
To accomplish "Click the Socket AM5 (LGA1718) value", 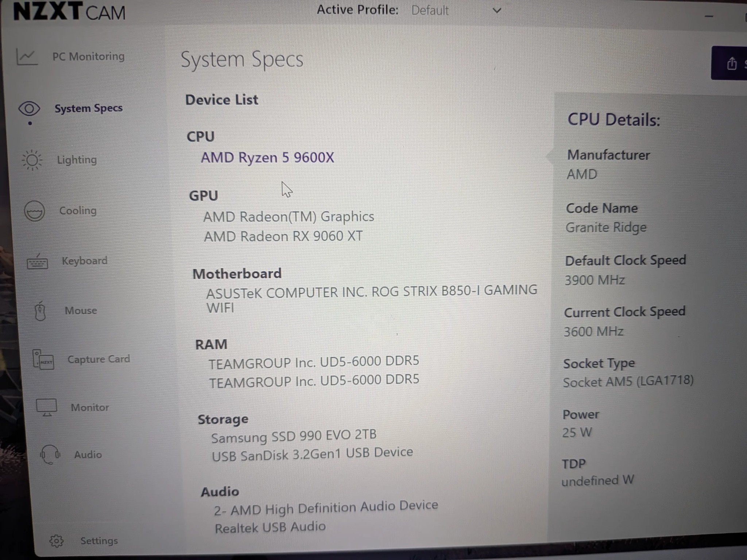I will (628, 381).
